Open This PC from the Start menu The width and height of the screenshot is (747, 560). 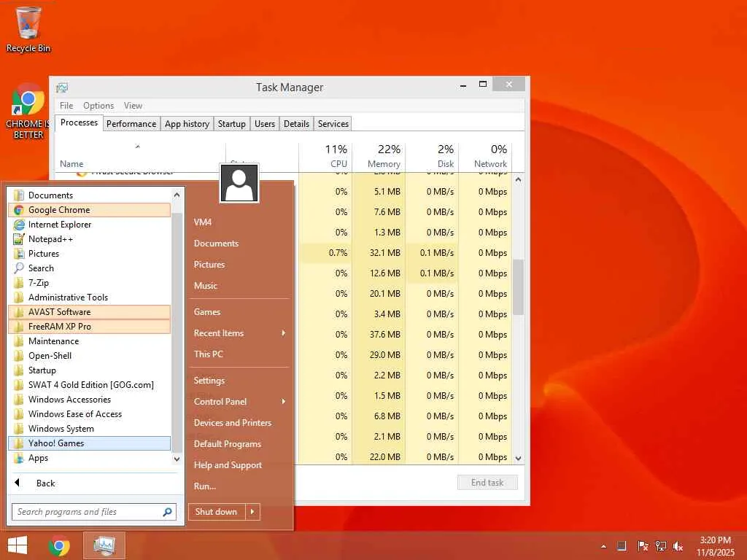pyautogui.click(x=239, y=354)
